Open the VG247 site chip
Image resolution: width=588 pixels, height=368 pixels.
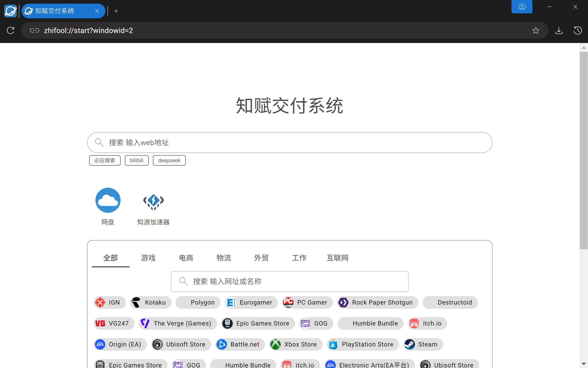[x=114, y=323]
